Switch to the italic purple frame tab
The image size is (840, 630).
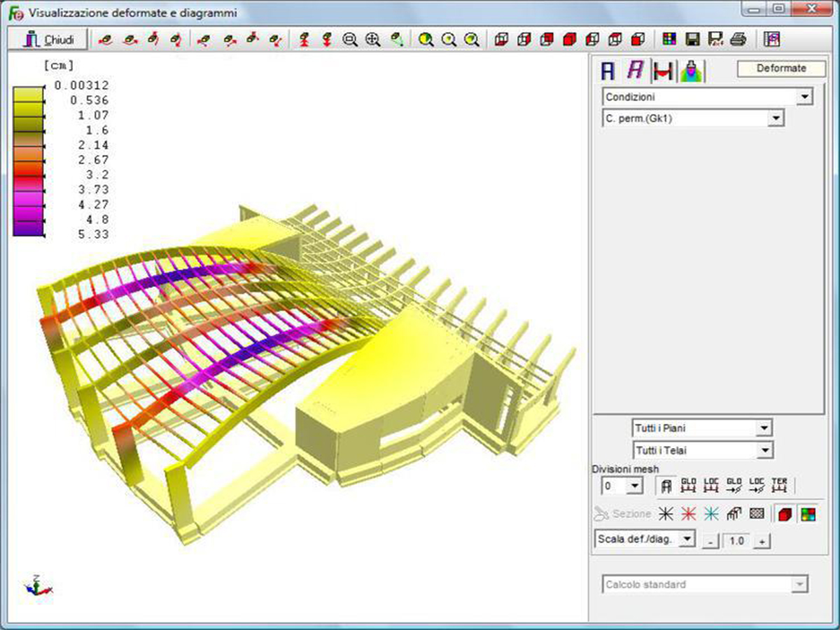point(635,70)
